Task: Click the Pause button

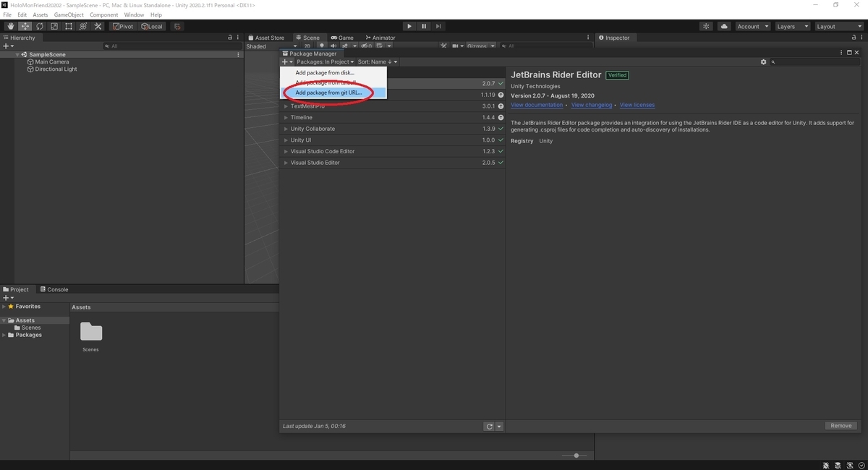Action: pyautogui.click(x=424, y=26)
